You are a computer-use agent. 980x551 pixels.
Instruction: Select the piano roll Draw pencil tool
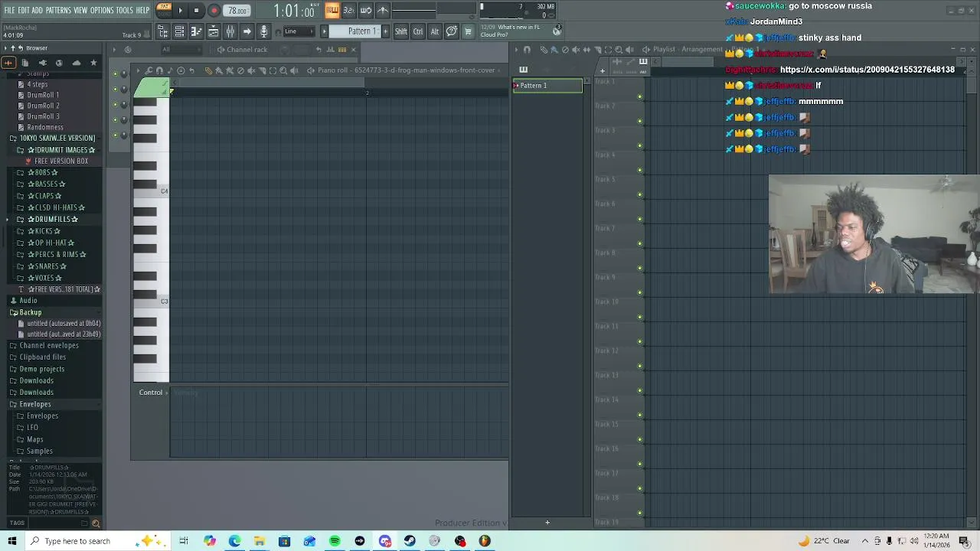tap(208, 70)
